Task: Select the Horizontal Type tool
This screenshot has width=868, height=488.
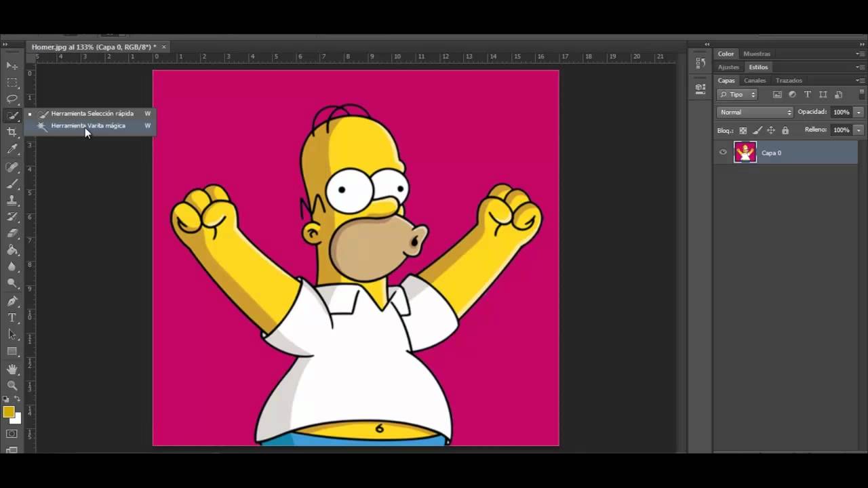Action: tap(12, 318)
